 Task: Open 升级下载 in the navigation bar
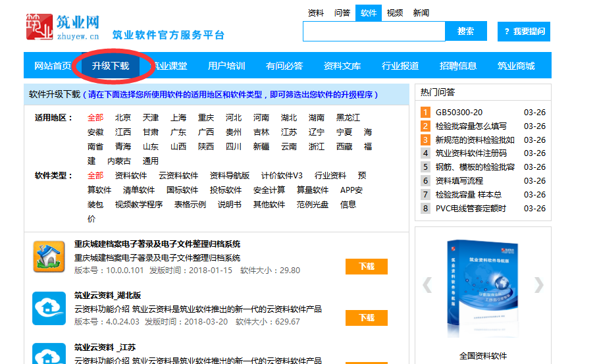click(x=111, y=66)
